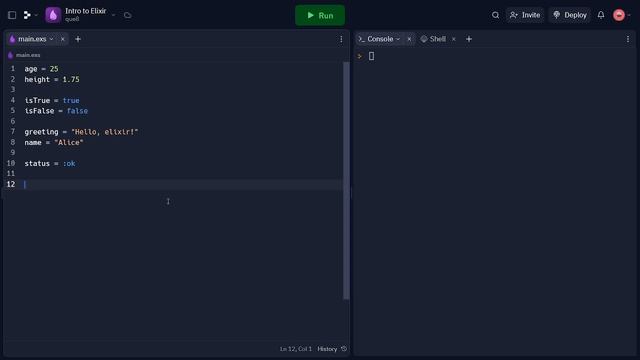The image size is (640, 360).
Task: Open file History in status bar
Action: [327, 349]
